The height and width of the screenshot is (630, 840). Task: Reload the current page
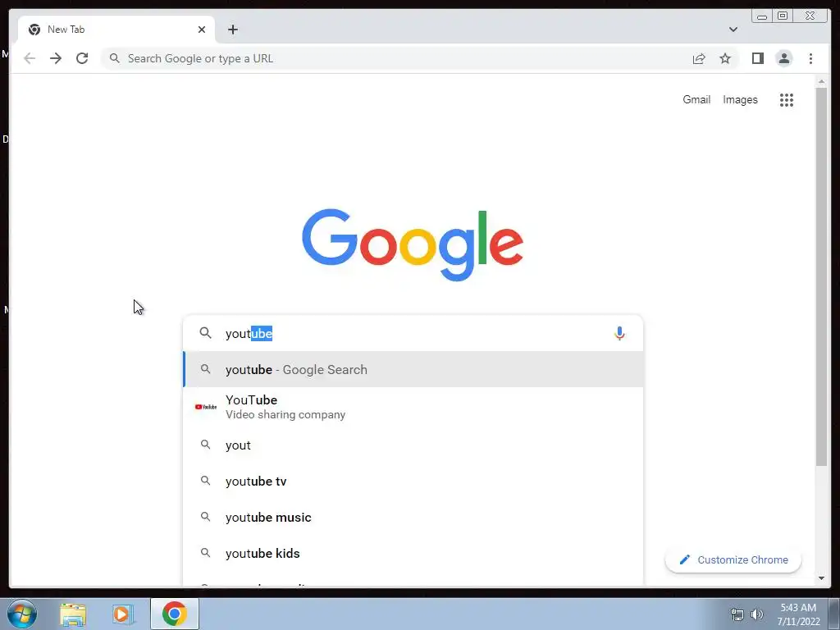82,58
